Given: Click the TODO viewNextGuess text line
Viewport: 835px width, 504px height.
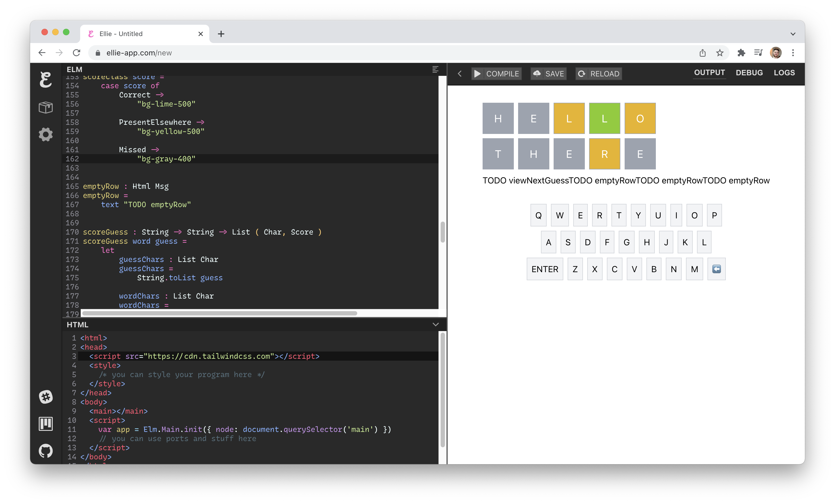Looking at the screenshot, I should point(525,180).
